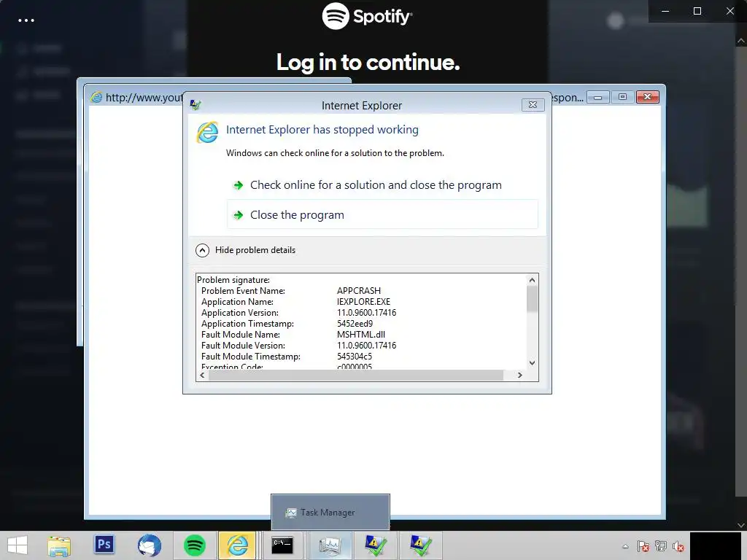Close the Internet Explorer browser window
This screenshot has height=560, width=747.
pyautogui.click(x=648, y=97)
